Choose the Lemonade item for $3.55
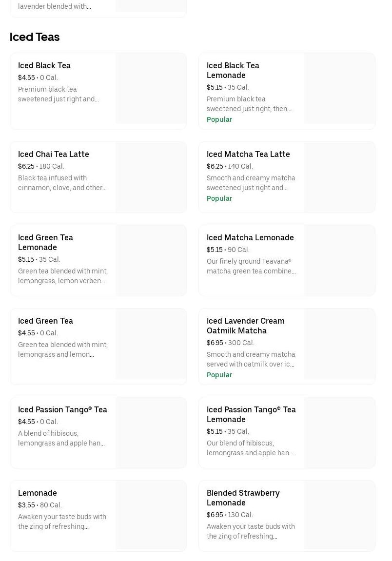This screenshot has width=392, height=561. click(x=38, y=493)
